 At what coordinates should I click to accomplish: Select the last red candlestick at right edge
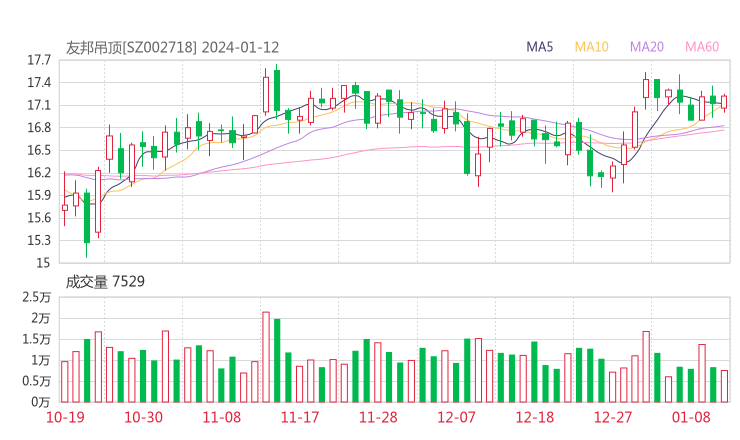click(724, 102)
